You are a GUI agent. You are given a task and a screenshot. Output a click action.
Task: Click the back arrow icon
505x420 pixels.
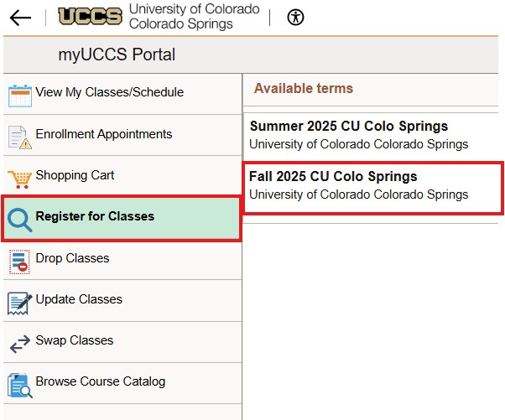click(x=20, y=18)
